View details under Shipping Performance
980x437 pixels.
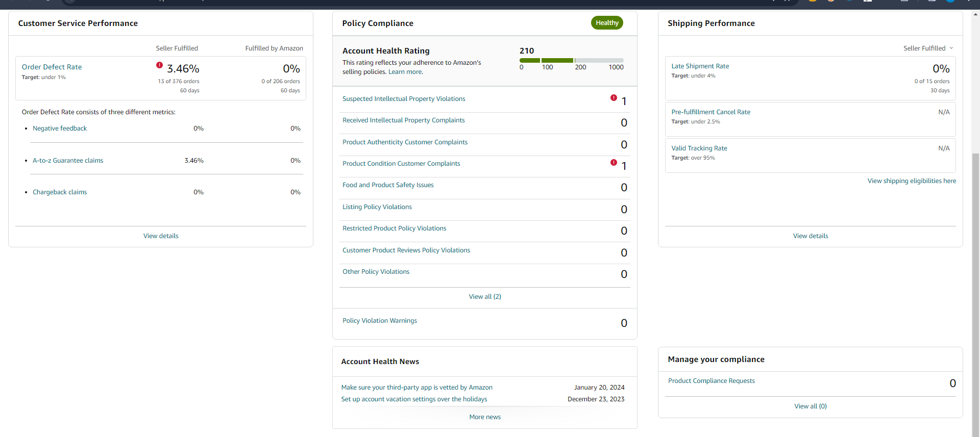pos(811,236)
